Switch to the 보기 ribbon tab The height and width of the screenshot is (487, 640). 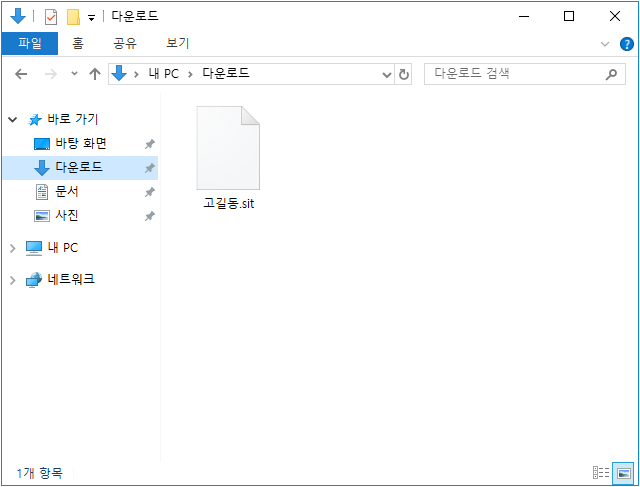point(178,43)
